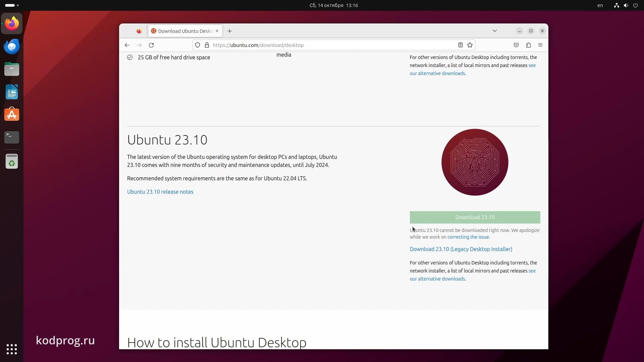644x362 pixels.
Task: View site security padlock info
Action: (x=207, y=45)
